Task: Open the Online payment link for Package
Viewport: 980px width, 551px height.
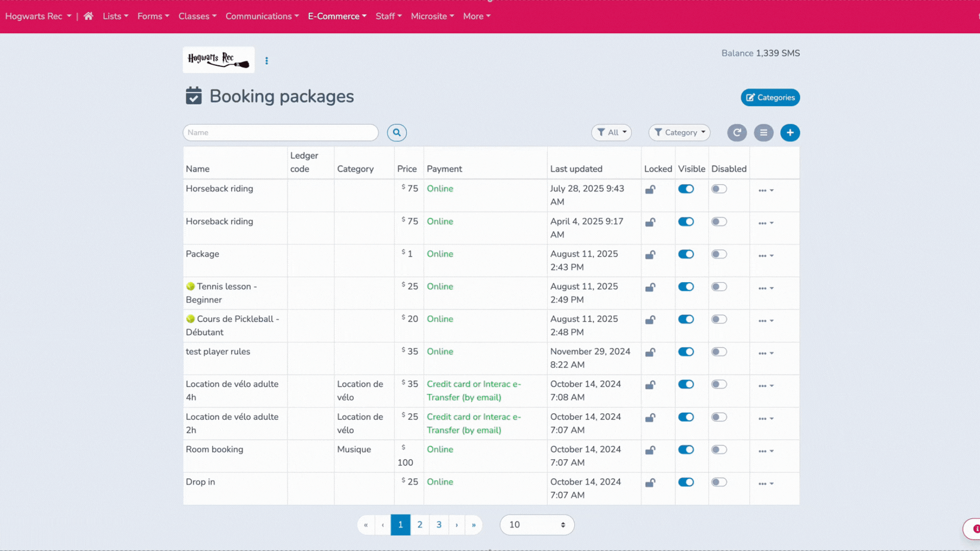Action: click(439, 254)
